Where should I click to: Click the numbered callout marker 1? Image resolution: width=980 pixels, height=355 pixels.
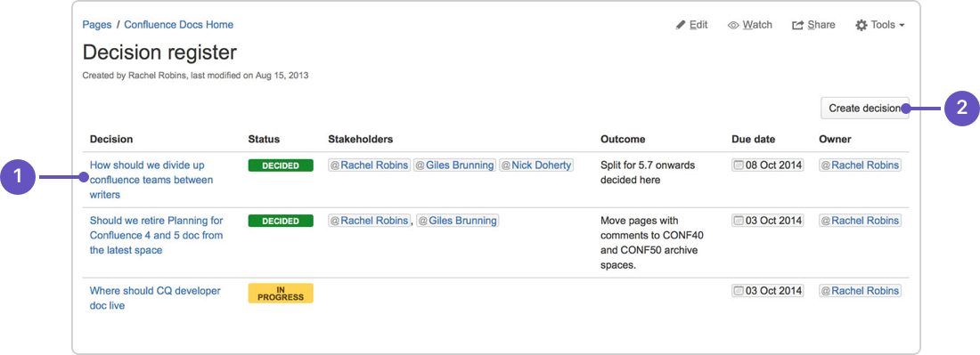click(18, 177)
